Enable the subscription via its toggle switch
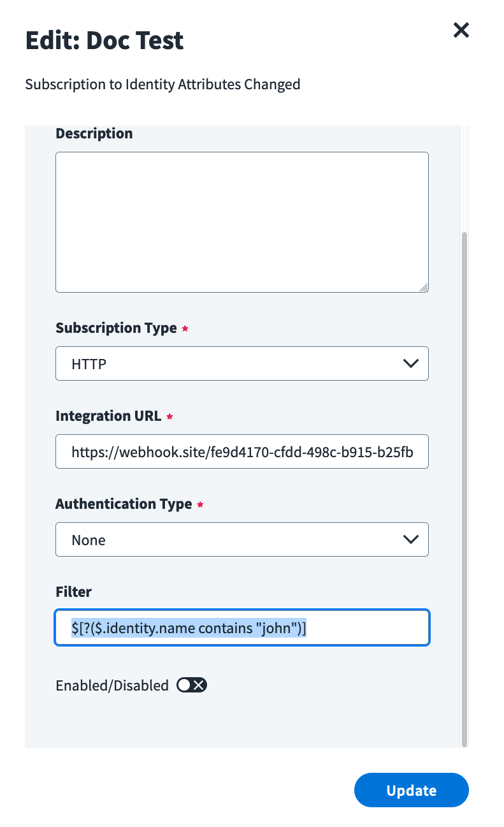 click(191, 685)
